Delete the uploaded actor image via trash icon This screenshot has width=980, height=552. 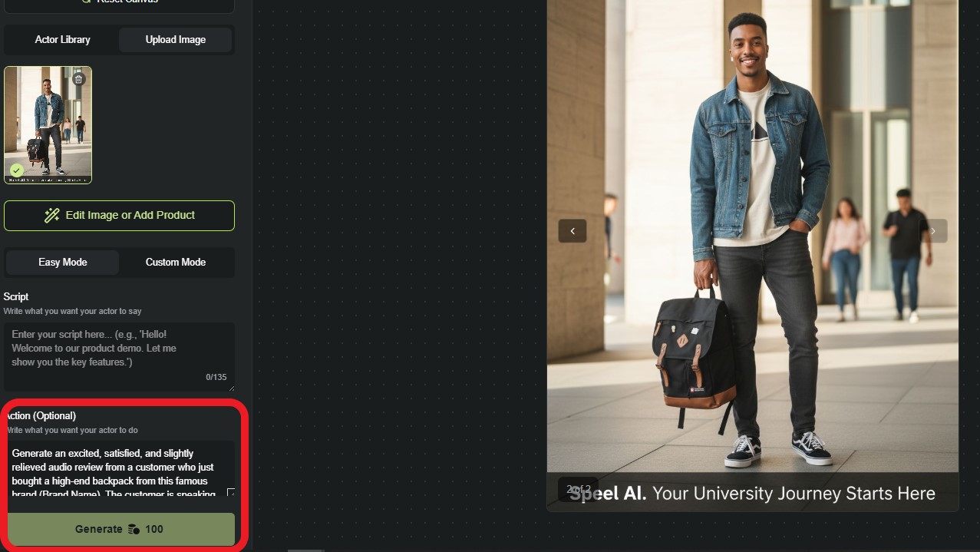click(x=78, y=79)
